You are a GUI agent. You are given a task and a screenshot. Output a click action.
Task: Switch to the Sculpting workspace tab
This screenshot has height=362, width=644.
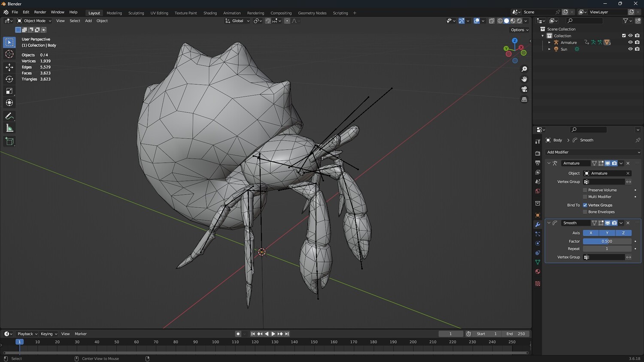tap(136, 13)
